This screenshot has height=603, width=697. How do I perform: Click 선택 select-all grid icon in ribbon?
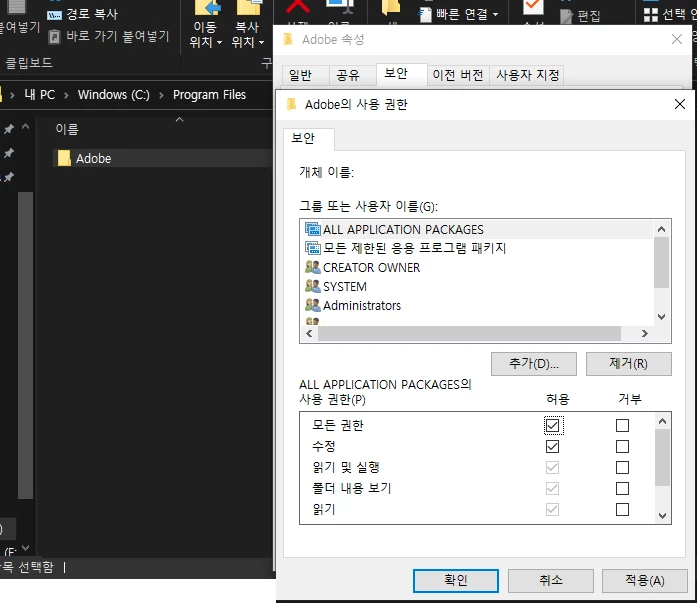[x=651, y=15]
